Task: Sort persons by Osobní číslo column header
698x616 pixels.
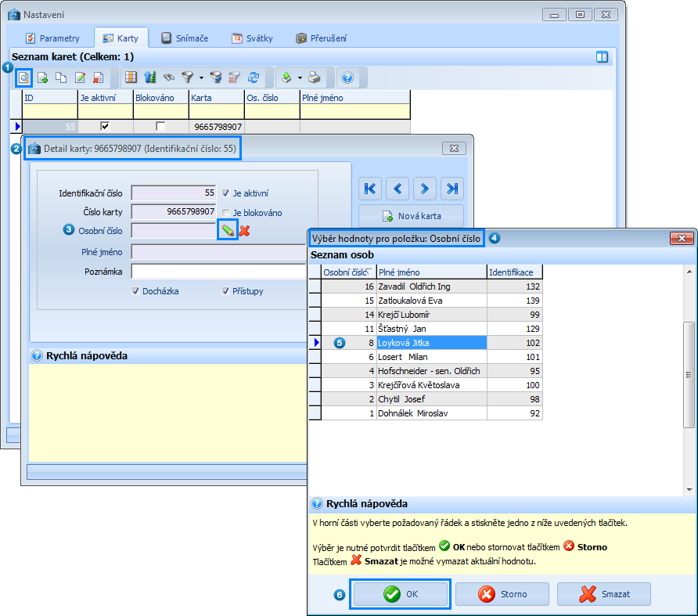Action: coord(349,272)
